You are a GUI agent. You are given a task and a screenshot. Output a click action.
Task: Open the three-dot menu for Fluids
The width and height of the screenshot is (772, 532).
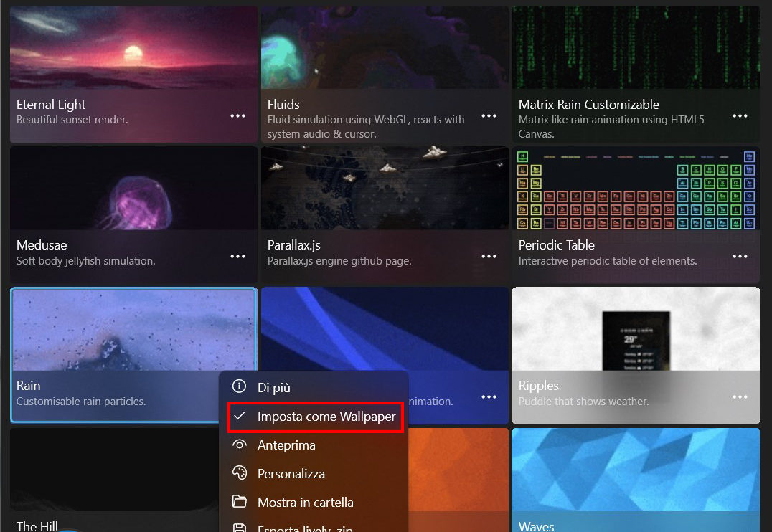point(489,116)
